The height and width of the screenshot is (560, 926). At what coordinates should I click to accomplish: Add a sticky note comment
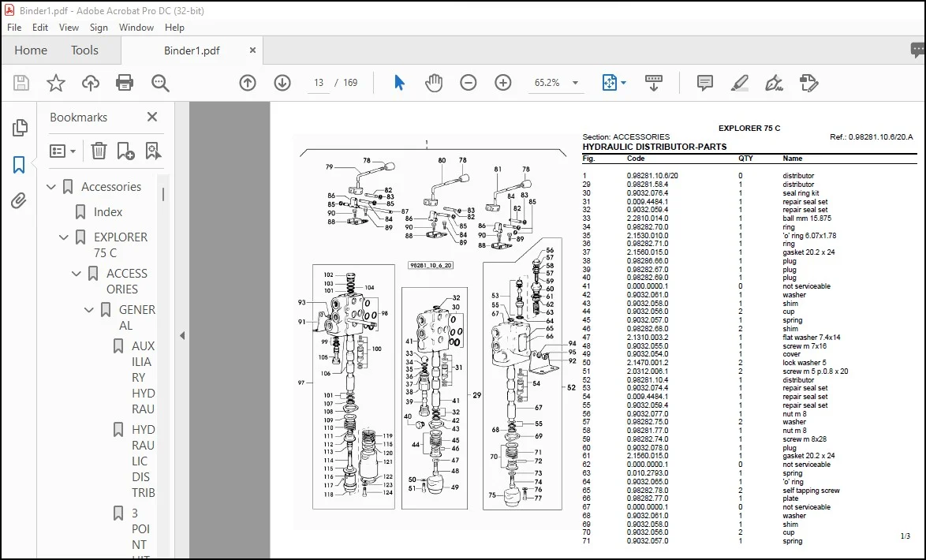[704, 83]
